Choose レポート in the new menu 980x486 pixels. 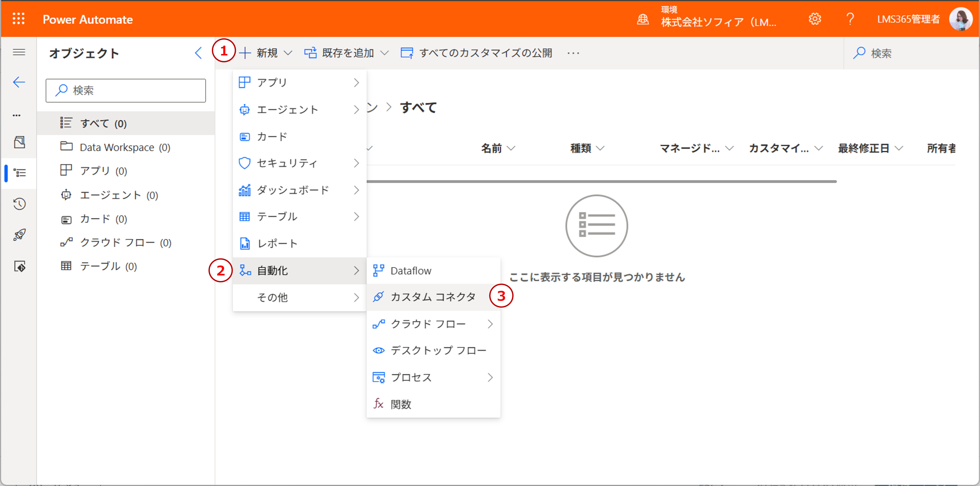pyautogui.click(x=299, y=244)
